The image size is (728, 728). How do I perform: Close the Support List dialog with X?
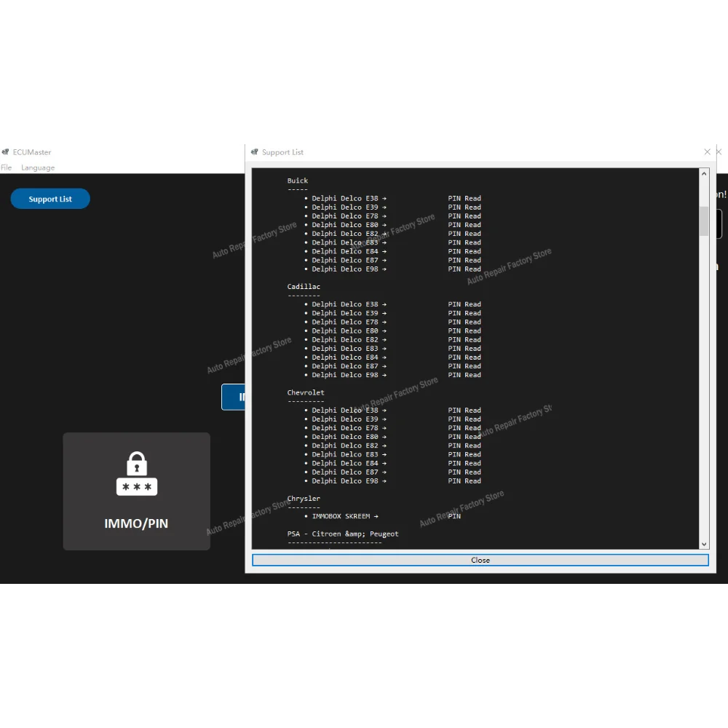pos(707,152)
